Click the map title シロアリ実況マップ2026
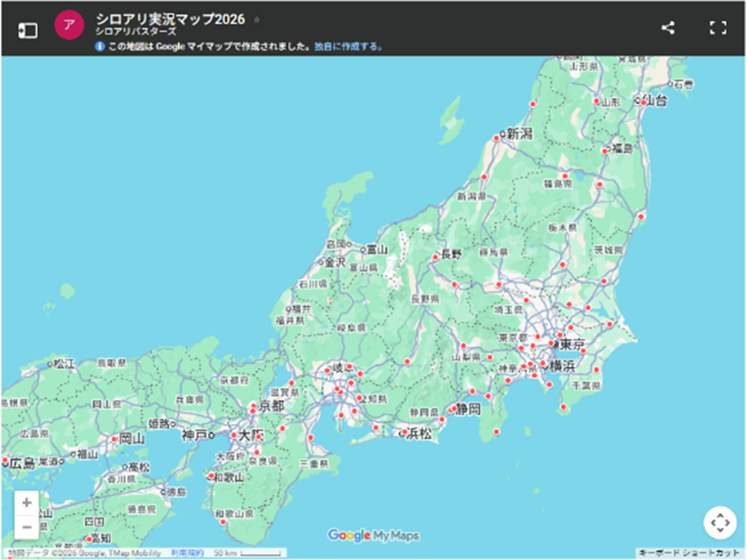 tap(170, 19)
